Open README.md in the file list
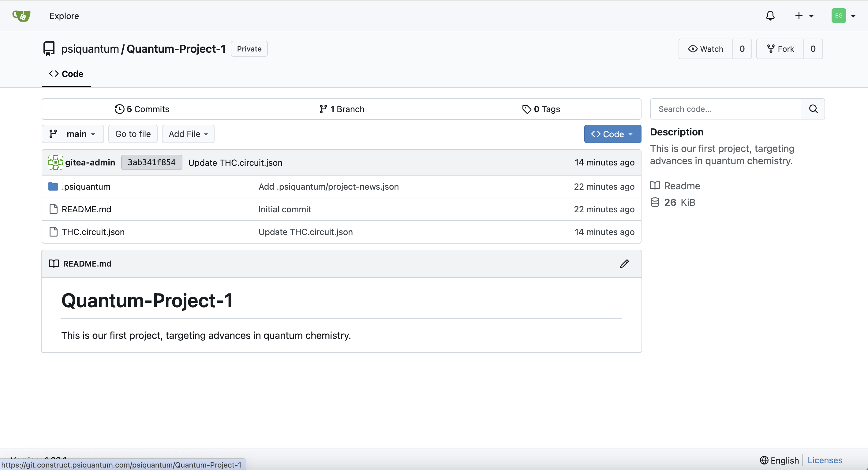 point(86,209)
